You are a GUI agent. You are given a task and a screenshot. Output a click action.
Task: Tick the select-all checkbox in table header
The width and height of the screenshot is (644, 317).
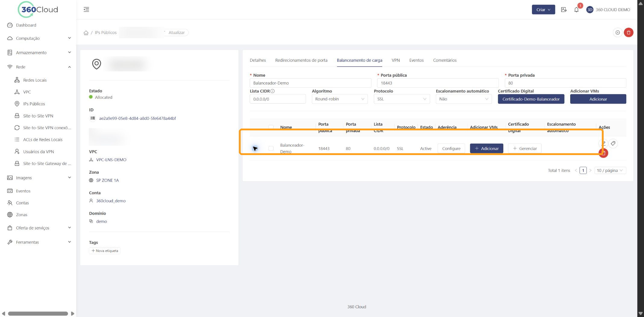(271, 127)
